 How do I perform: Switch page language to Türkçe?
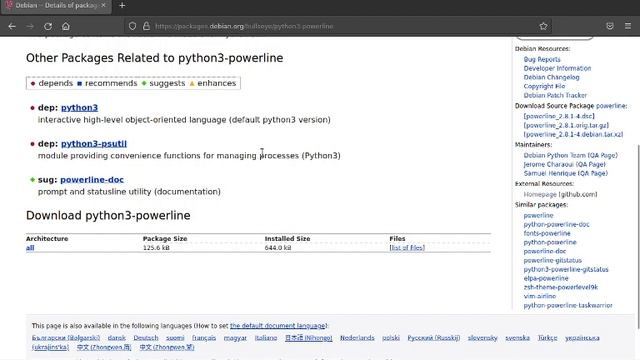(x=547, y=338)
